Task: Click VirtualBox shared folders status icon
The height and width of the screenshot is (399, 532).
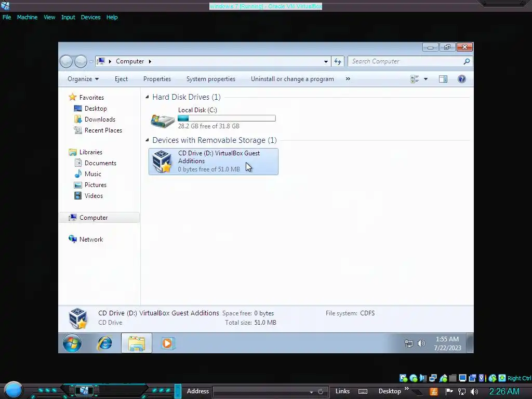Action: coord(453,378)
